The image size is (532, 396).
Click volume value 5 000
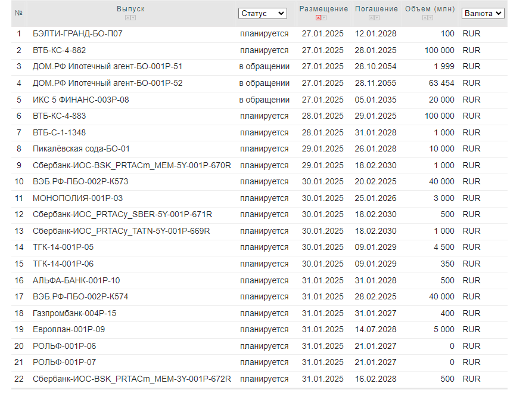pos(444,330)
